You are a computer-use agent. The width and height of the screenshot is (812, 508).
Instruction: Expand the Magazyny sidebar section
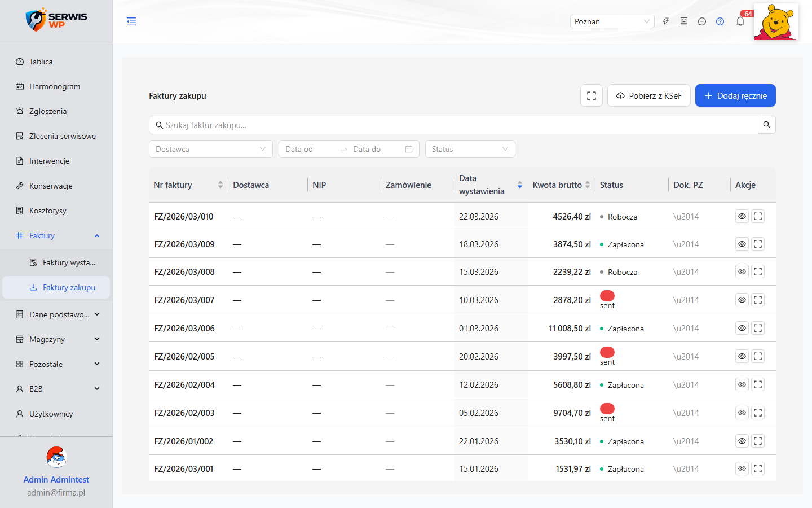(56, 339)
